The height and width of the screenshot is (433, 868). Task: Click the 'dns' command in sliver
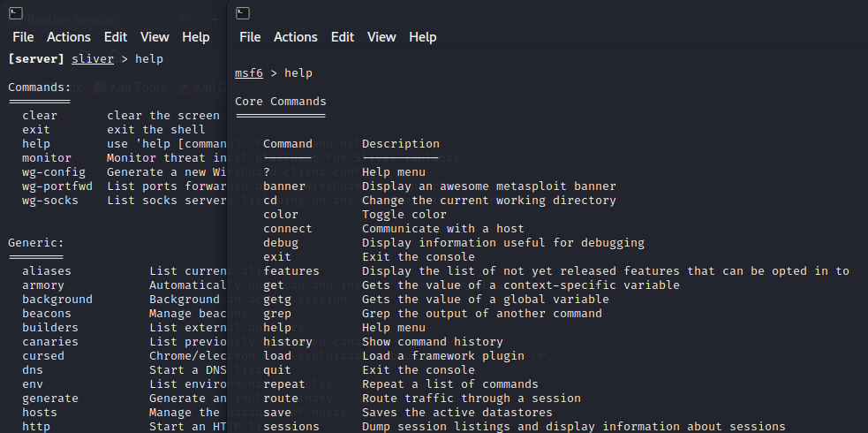33,370
